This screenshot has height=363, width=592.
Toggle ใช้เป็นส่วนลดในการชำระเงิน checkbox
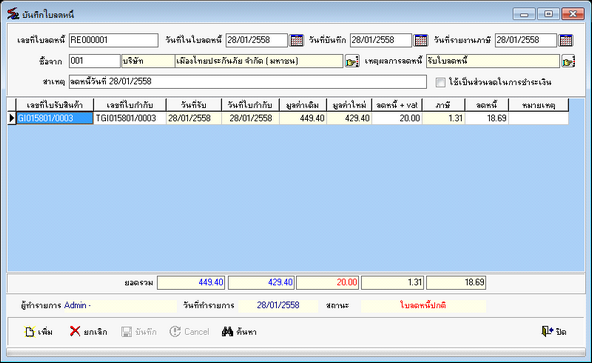[440, 82]
